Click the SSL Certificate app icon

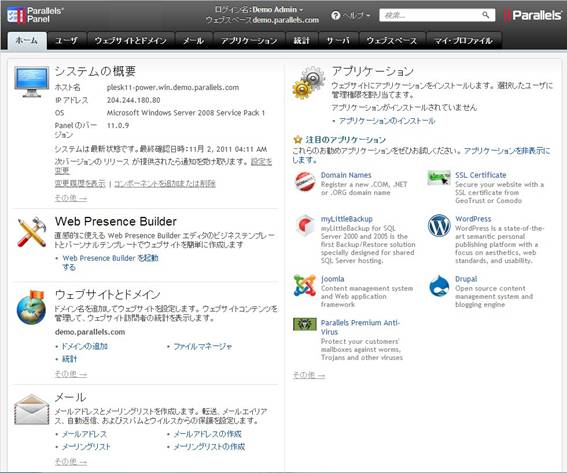coord(439,178)
